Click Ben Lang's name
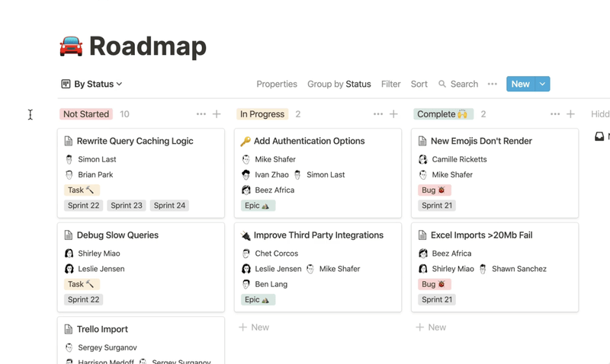The image size is (610, 364). [x=271, y=284]
